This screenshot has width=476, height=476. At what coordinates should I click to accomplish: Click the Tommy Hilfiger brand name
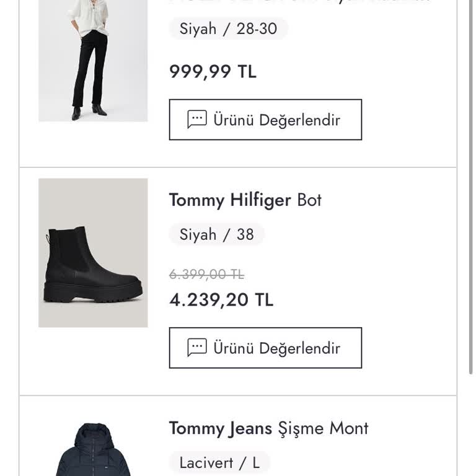pos(230,200)
